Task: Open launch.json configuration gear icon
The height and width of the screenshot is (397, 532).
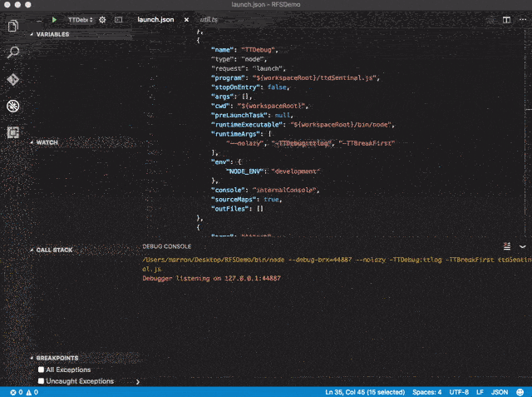Action: [x=102, y=20]
